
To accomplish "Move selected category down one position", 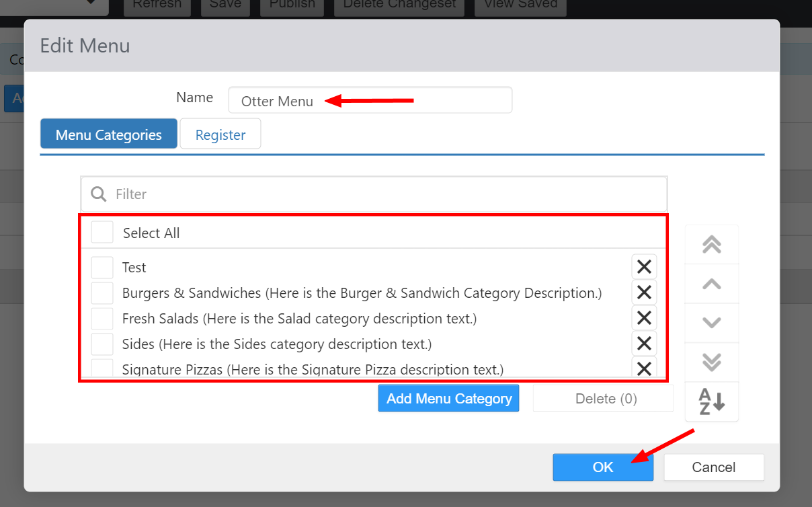I will pyautogui.click(x=711, y=323).
